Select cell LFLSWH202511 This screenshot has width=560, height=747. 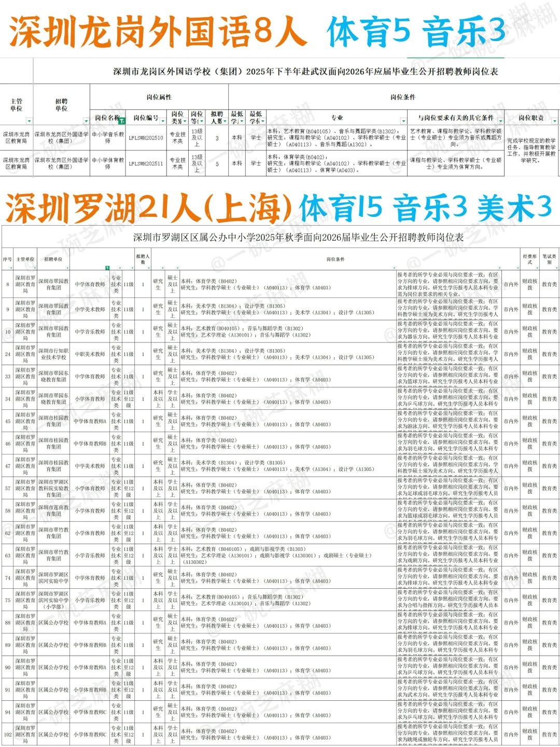(146, 163)
